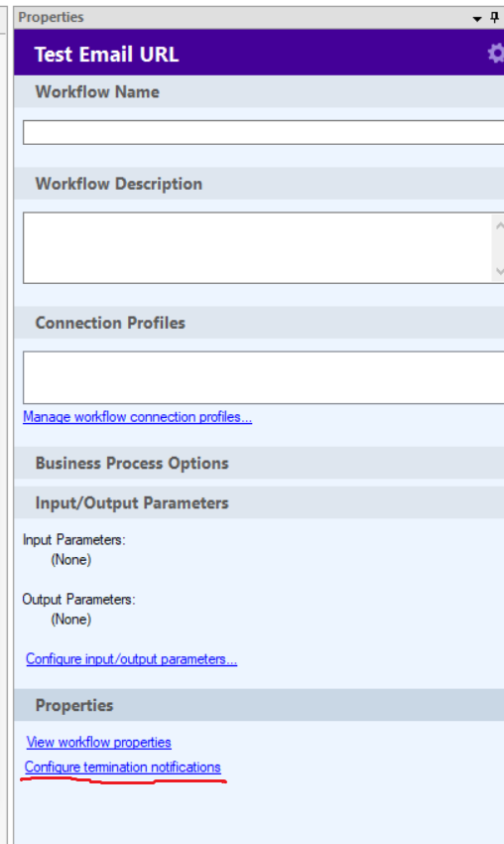
Task: Toggle the Properties panel pin icon
Action: (494, 18)
